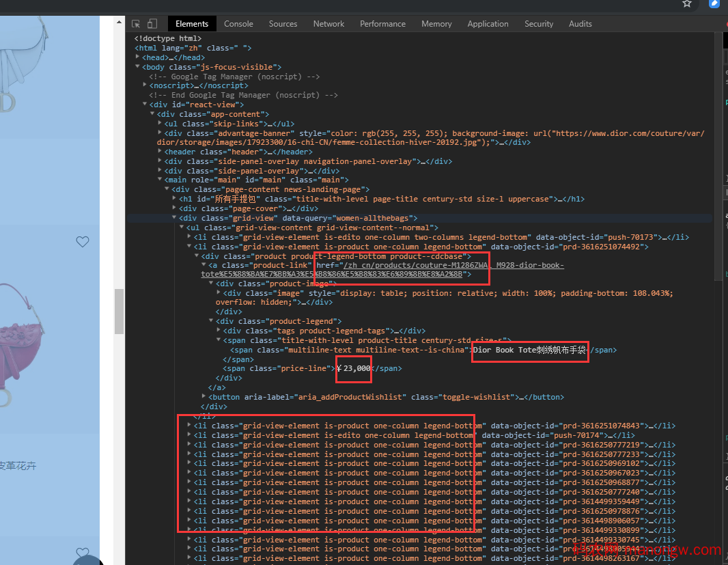
Task: Expand the head element node
Action: 138,58
